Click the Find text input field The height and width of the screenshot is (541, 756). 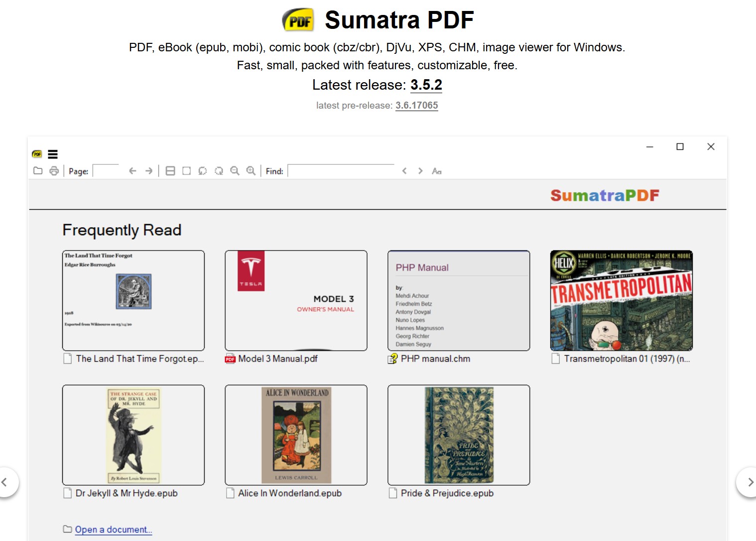pyautogui.click(x=341, y=171)
